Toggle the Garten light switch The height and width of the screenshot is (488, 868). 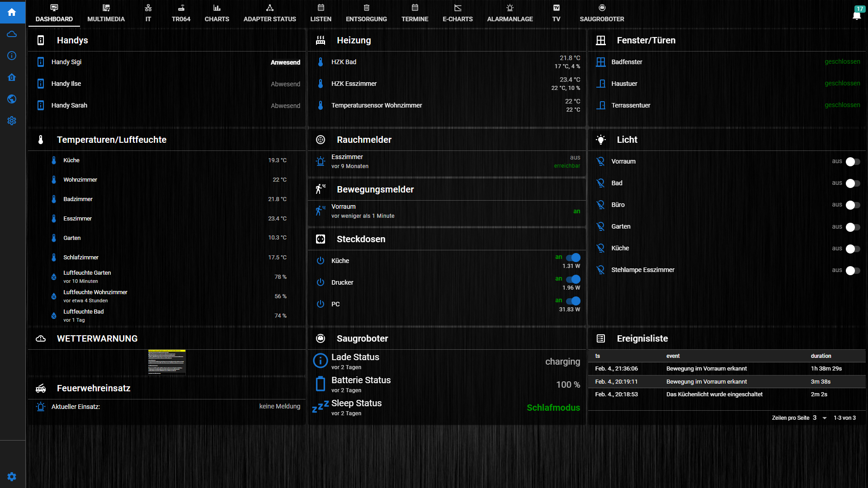pyautogui.click(x=853, y=227)
